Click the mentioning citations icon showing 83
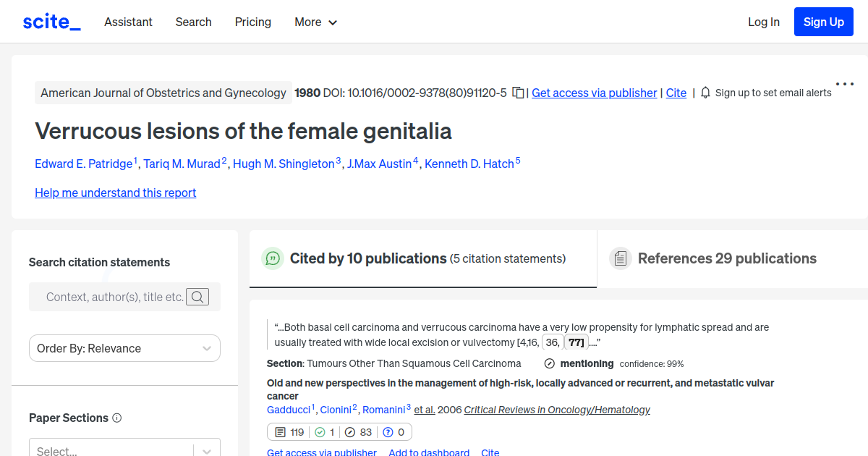This screenshot has width=868, height=456. (x=352, y=431)
